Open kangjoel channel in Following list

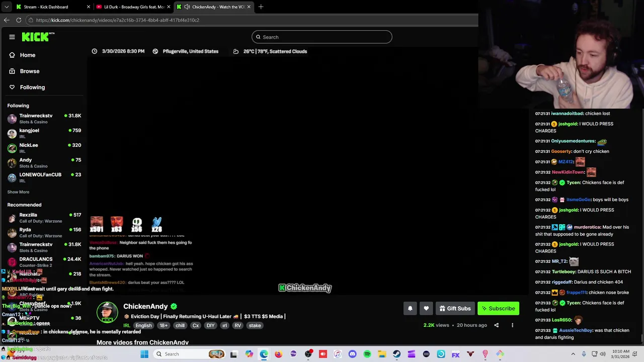point(44,133)
